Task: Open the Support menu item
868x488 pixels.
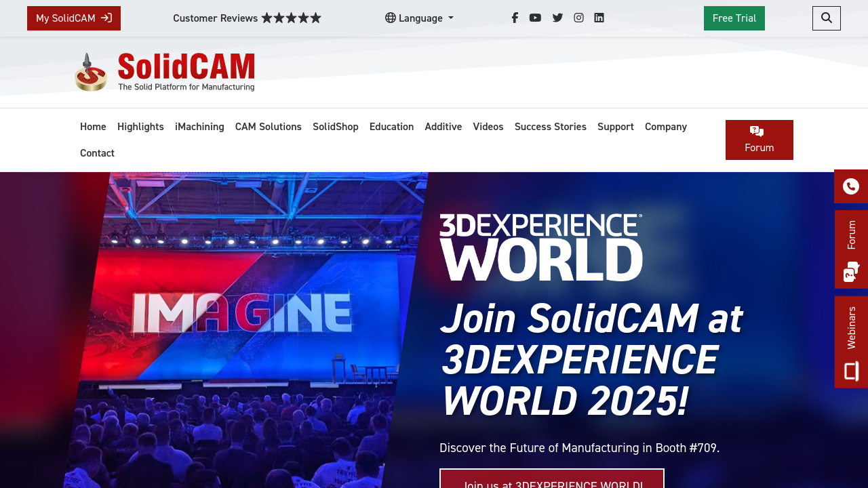Action: pyautogui.click(x=616, y=127)
